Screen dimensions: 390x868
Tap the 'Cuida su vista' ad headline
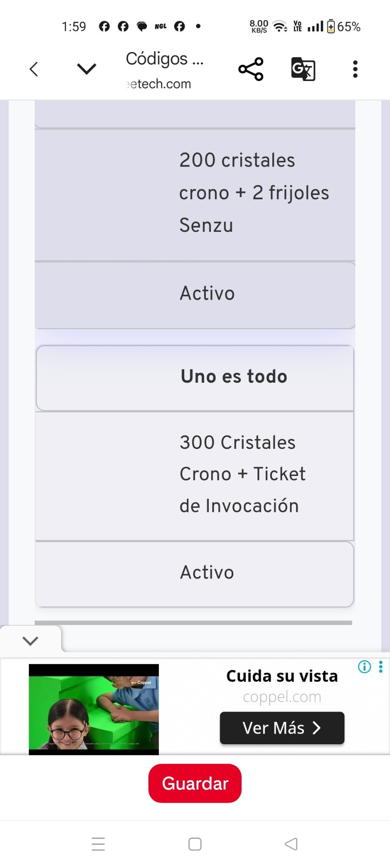click(x=282, y=676)
